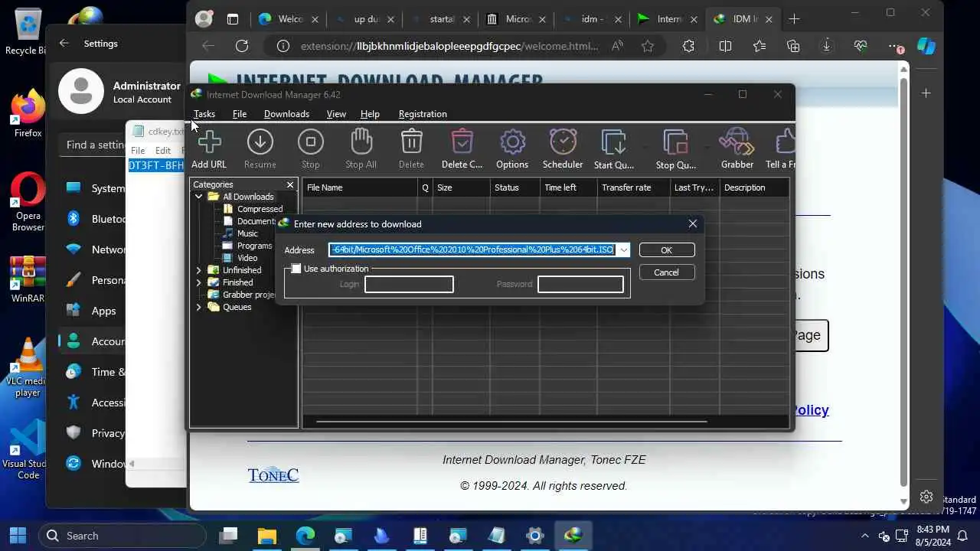The height and width of the screenshot is (551, 980).
Task: Click into the Address URL field
Action: click(x=472, y=250)
